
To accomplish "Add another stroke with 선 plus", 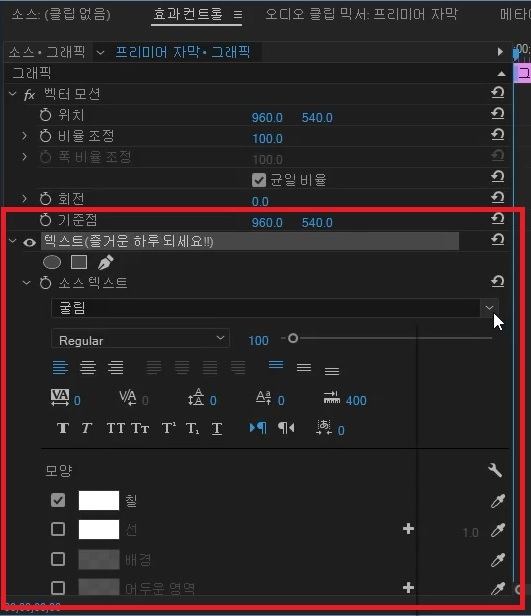I will coord(408,529).
